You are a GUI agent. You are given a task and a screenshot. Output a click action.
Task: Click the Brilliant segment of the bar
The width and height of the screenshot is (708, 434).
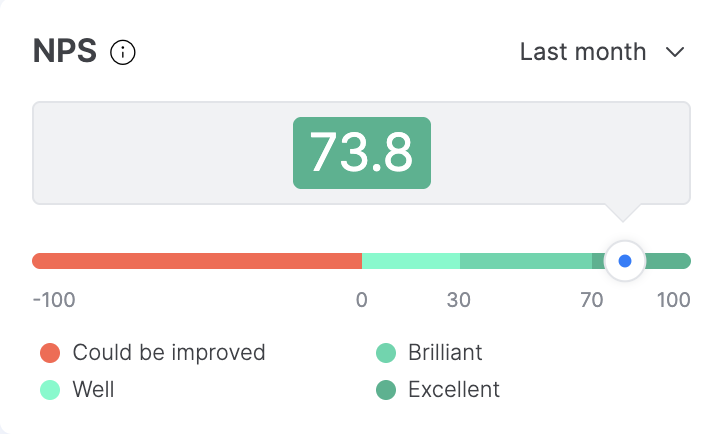pyautogui.click(x=526, y=261)
